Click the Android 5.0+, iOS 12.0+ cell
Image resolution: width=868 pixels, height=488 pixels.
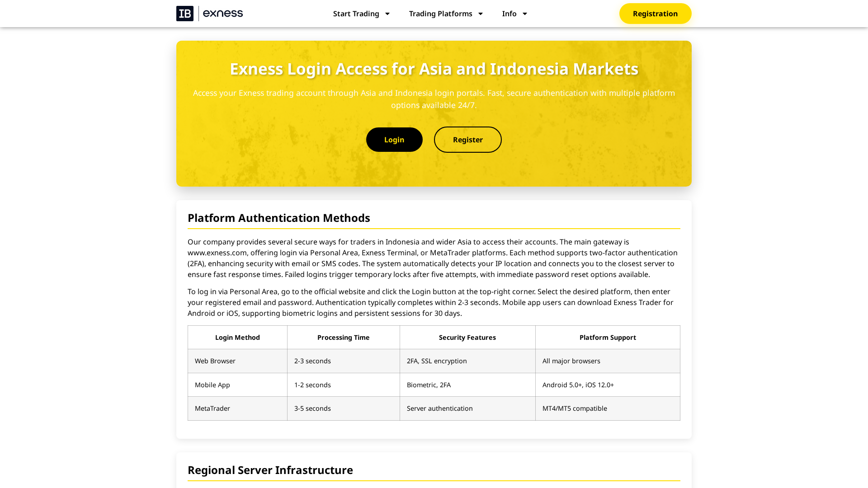[x=608, y=385]
